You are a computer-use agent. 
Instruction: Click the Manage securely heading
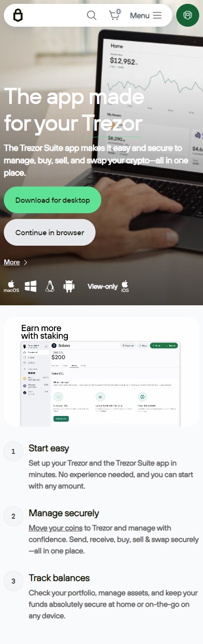click(64, 513)
